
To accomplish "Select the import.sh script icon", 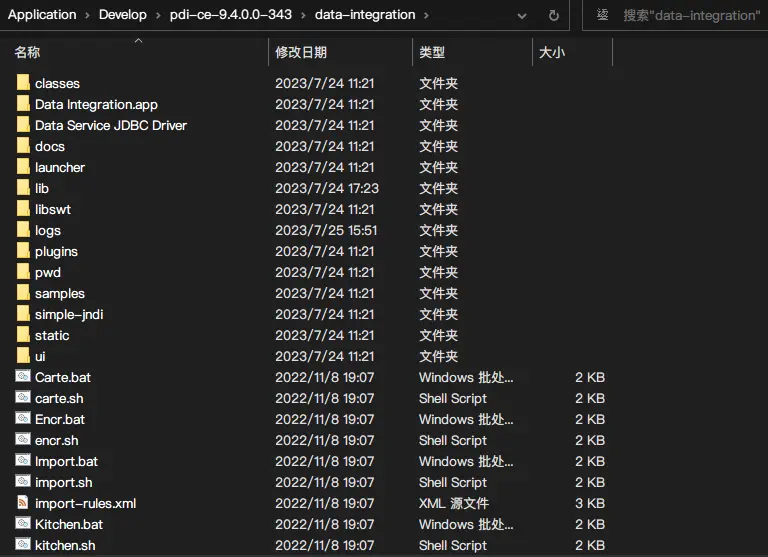I will coord(23,482).
